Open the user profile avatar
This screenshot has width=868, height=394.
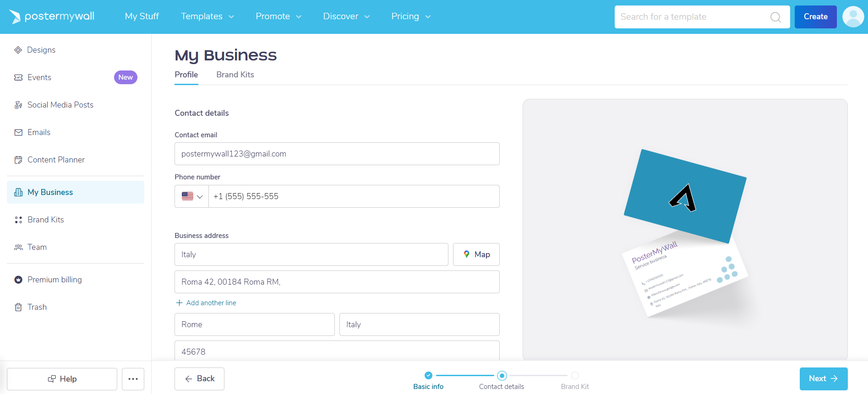[853, 17]
